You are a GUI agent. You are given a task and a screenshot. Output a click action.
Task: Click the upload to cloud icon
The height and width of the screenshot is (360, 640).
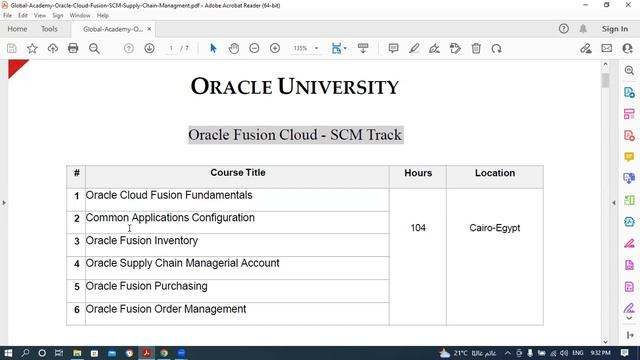(53, 49)
